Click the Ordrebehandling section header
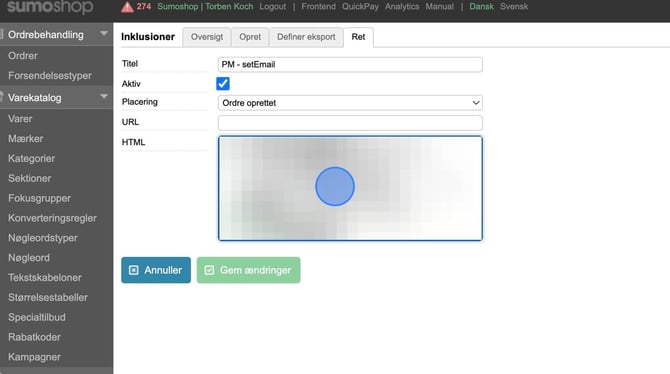 (56, 35)
